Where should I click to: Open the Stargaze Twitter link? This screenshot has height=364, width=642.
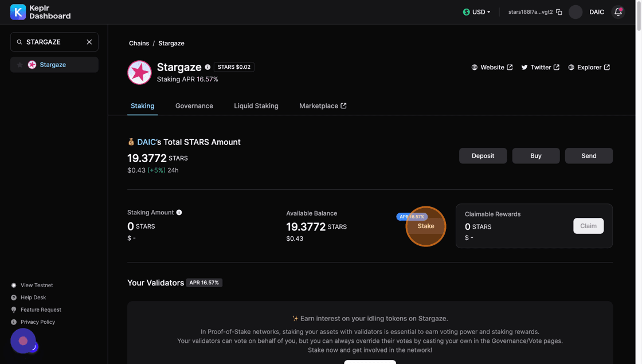(x=540, y=68)
